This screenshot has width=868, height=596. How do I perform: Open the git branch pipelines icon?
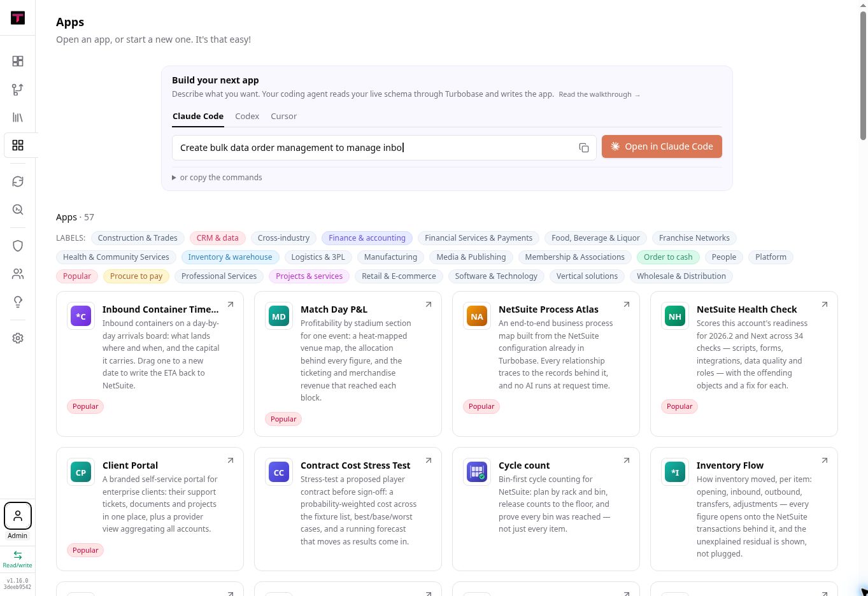(x=18, y=89)
